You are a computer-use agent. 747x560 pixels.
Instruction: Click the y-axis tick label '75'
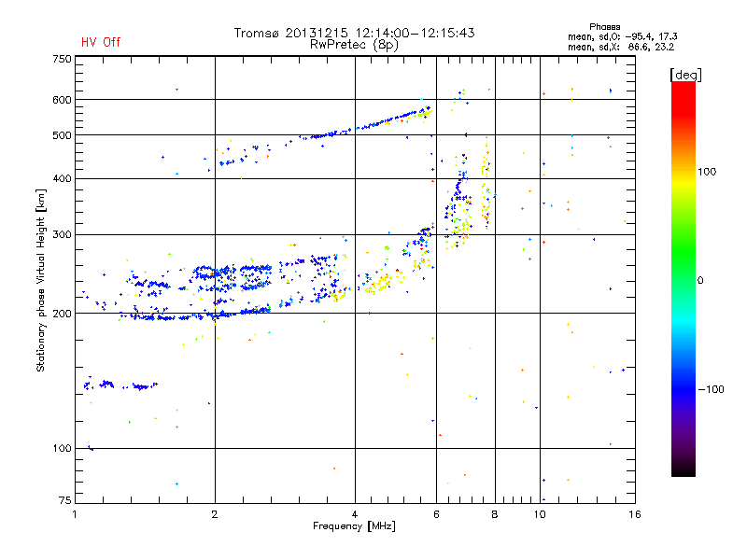point(65,500)
